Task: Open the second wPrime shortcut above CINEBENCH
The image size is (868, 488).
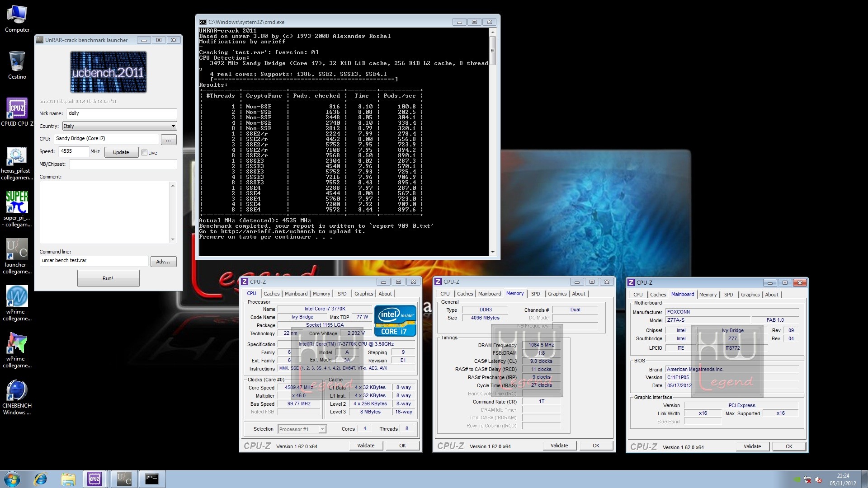Action: [x=17, y=350]
